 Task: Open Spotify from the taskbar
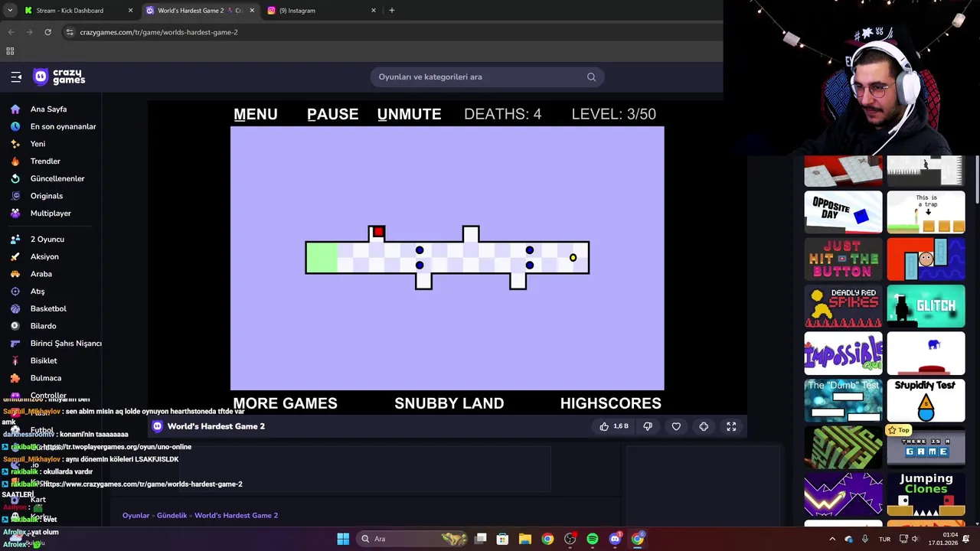pos(593,539)
